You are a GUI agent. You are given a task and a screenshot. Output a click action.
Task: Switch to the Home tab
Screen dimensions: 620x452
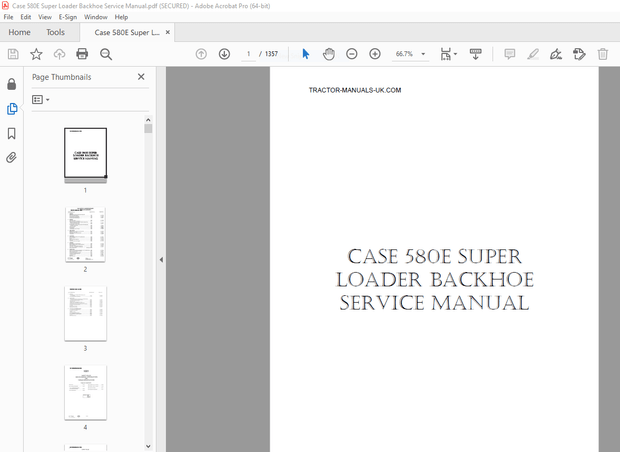pos(19,32)
